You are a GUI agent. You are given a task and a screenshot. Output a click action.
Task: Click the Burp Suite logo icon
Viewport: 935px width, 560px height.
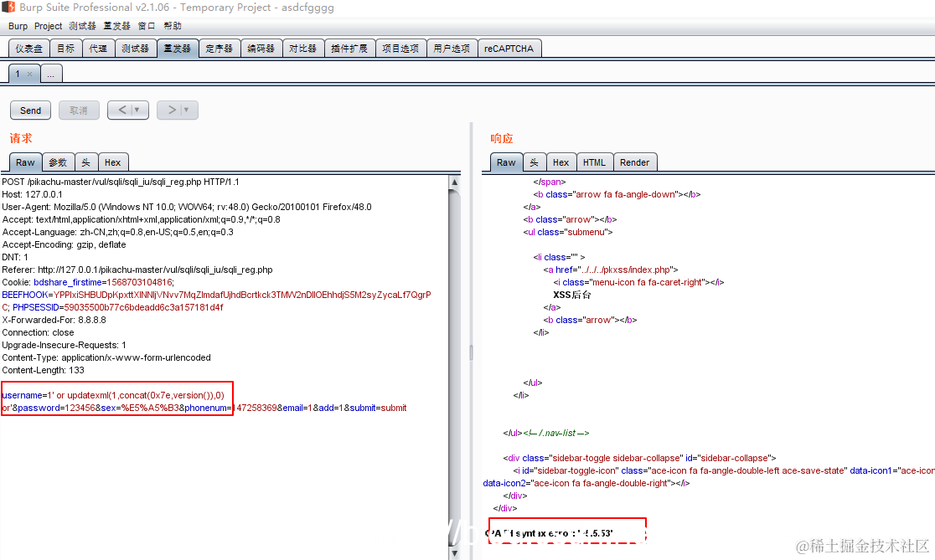pyautogui.click(x=8, y=8)
